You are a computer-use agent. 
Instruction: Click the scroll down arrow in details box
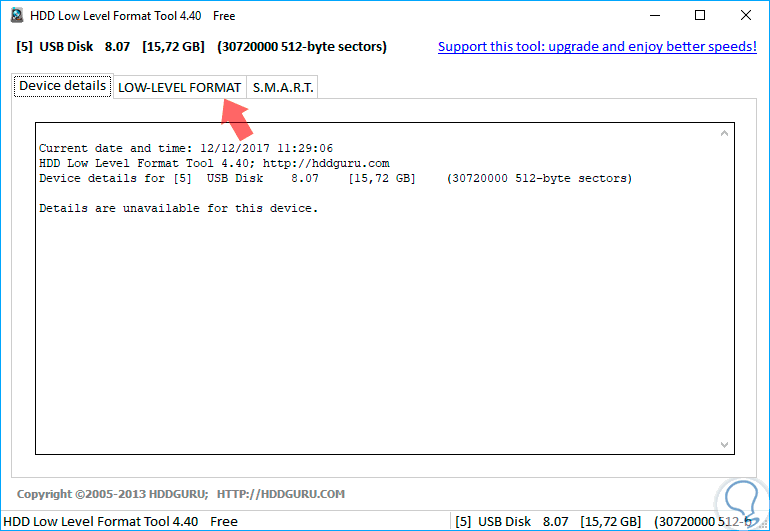[724, 444]
